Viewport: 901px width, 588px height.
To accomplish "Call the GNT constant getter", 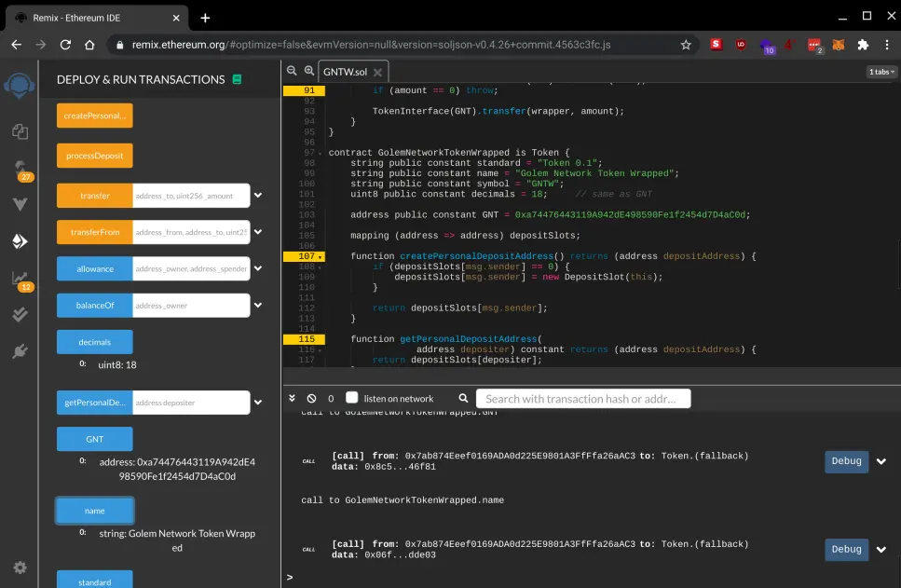I will (95, 439).
